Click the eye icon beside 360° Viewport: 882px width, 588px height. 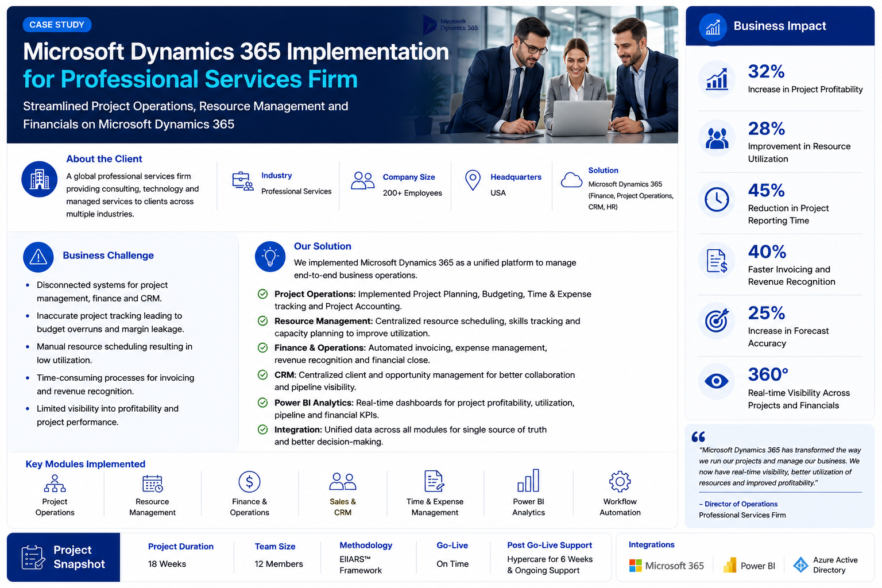click(x=717, y=381)
